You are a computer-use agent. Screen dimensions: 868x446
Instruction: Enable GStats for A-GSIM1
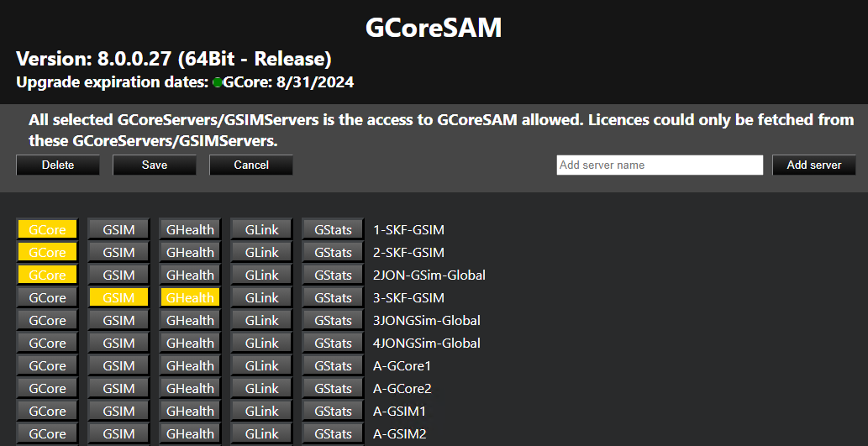(333, 411)
